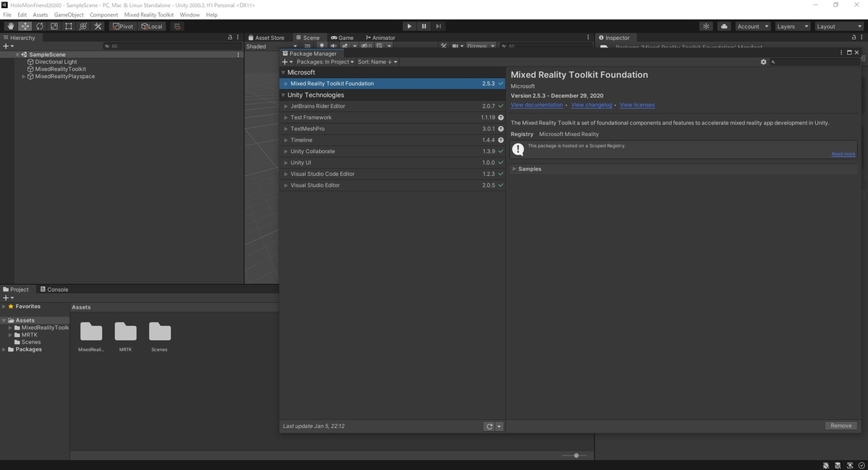Select Unity Collaborate package
This screenshot has height=470, width=868.
pyautogui.click(x=393, y=151)
